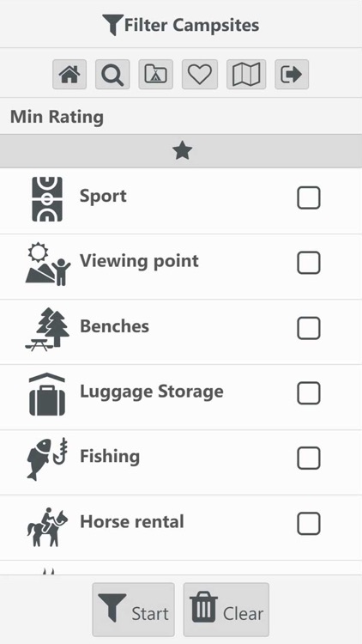Enable the Sport checkbox

(x=309, y=198)
